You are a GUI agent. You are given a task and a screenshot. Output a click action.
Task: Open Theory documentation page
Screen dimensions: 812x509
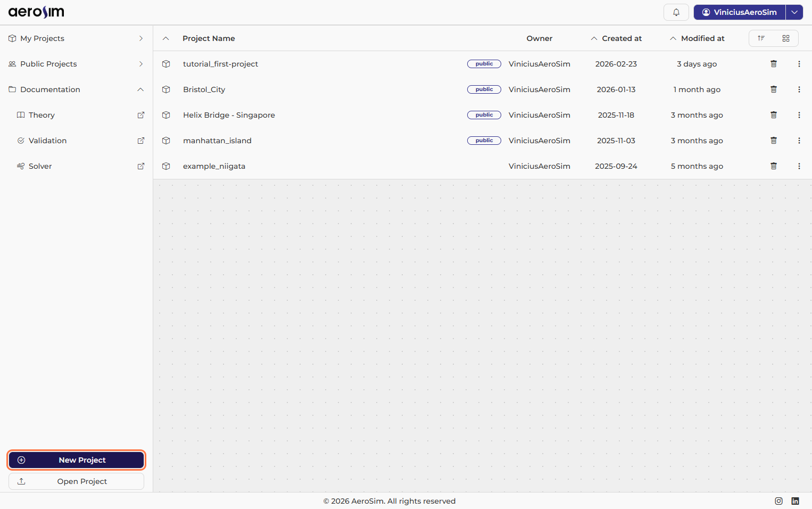(x=42, y=115)
